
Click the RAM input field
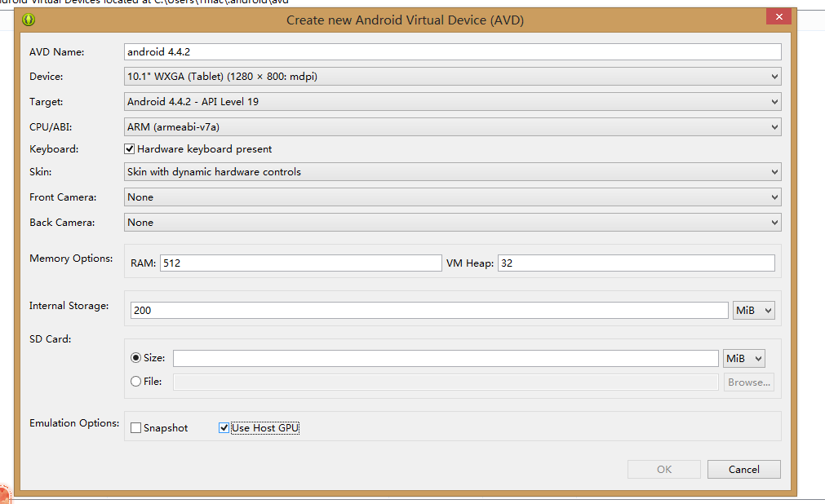(x=301, y=263)
